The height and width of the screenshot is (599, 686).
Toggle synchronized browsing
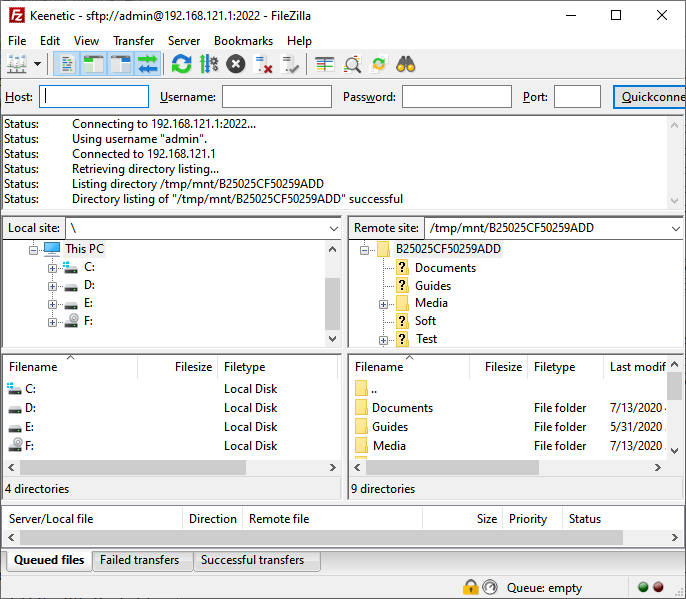click(379, 64)
